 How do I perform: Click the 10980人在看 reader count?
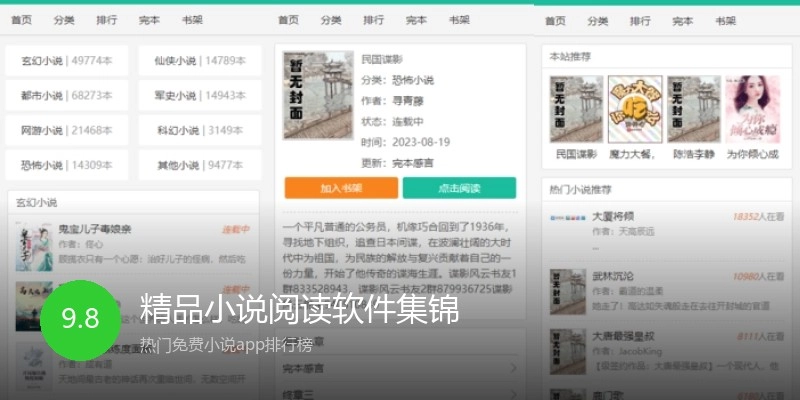click(758, 277)
